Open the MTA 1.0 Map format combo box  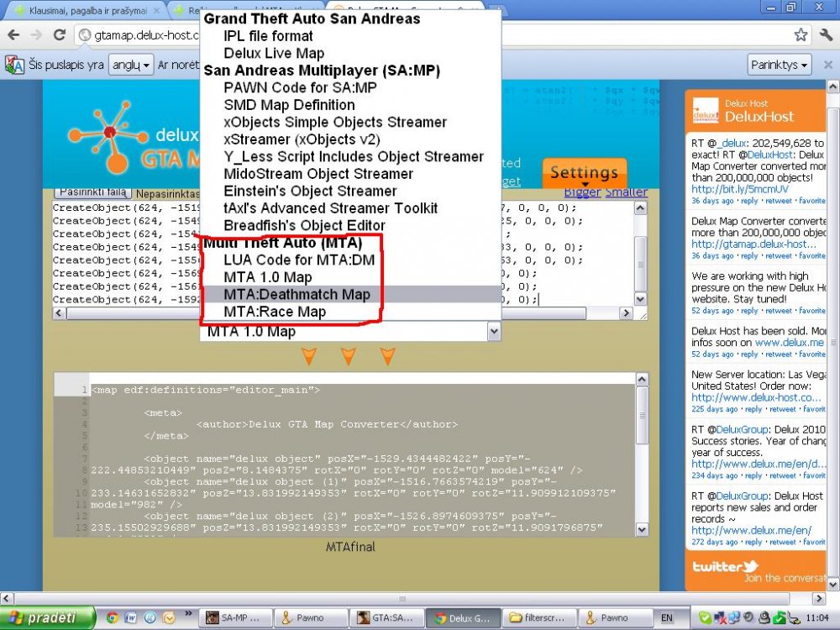click(x=350, y=332)
